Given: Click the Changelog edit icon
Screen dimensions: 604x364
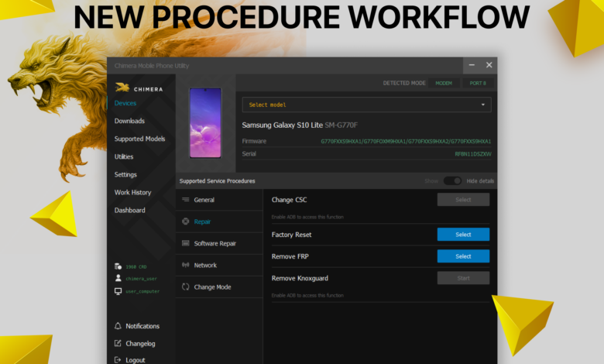Looking at the screenshot, I should click(118, 343).
